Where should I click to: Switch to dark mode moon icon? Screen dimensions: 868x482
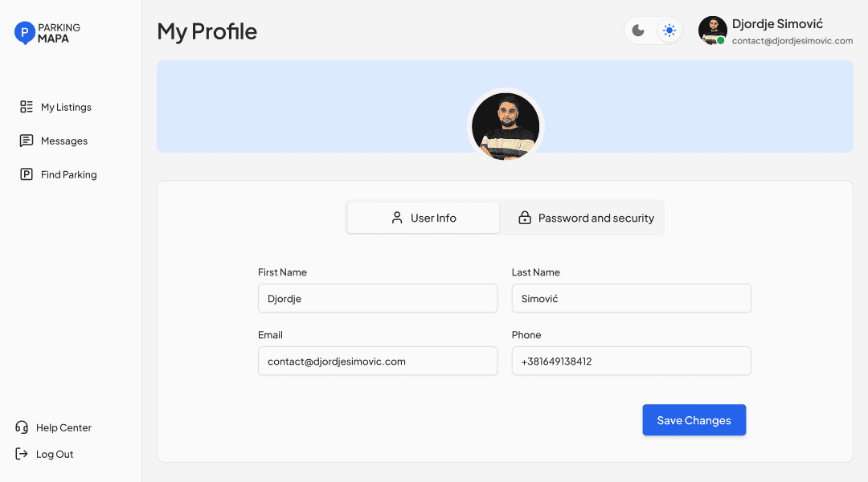click(x=638, y=31)
